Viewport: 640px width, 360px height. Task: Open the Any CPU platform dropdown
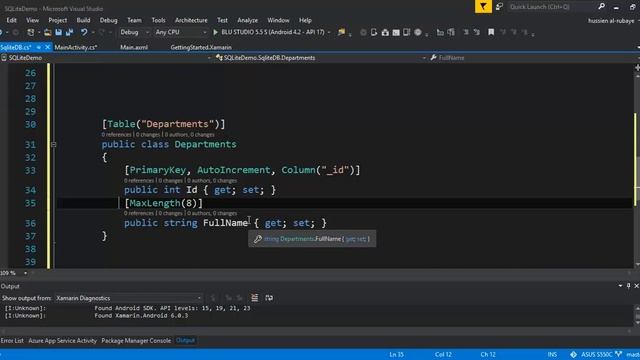coord(181,32)
